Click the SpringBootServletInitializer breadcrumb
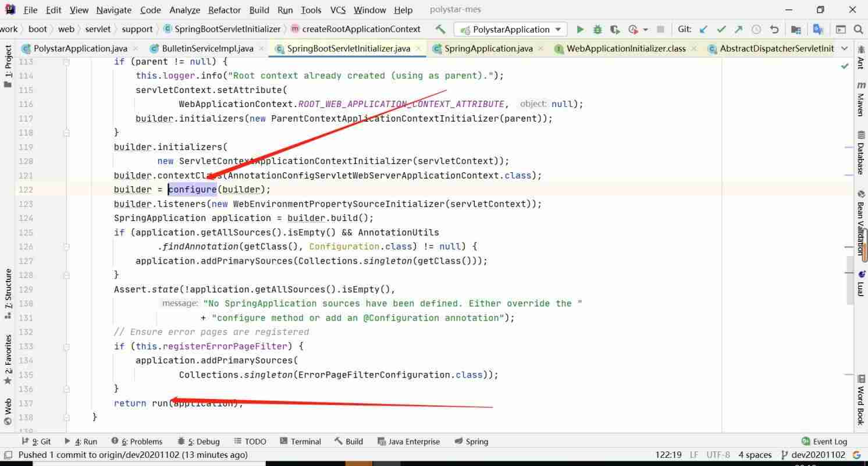This screenshot has height=466, width=868. 222,29
